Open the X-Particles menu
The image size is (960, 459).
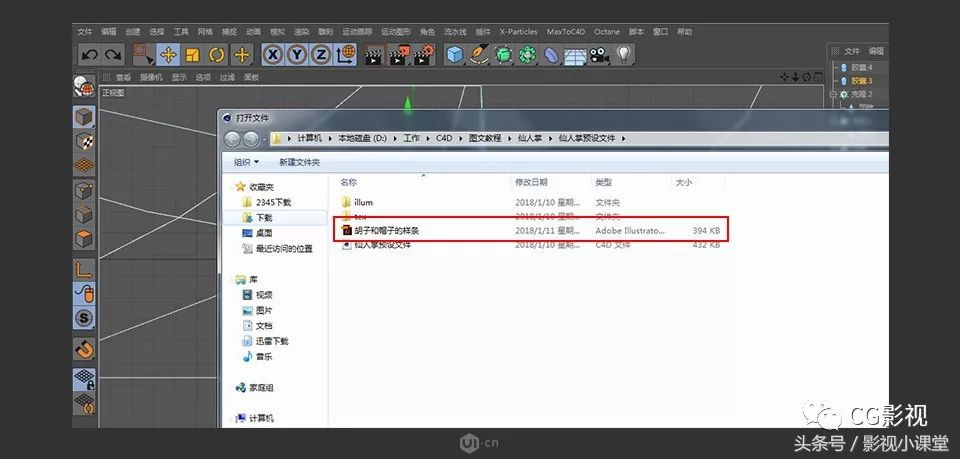pos(519,32)
